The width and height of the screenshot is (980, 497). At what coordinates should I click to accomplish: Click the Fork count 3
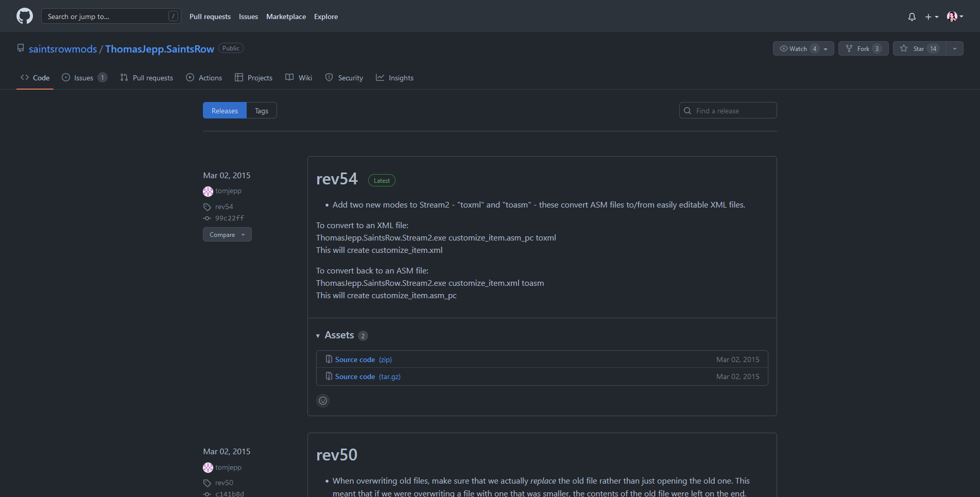(876, 48)
